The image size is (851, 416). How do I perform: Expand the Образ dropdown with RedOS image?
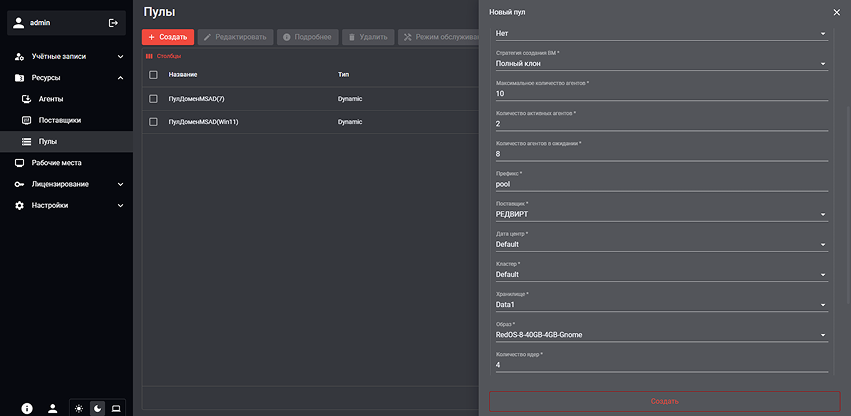click(660, 334)
